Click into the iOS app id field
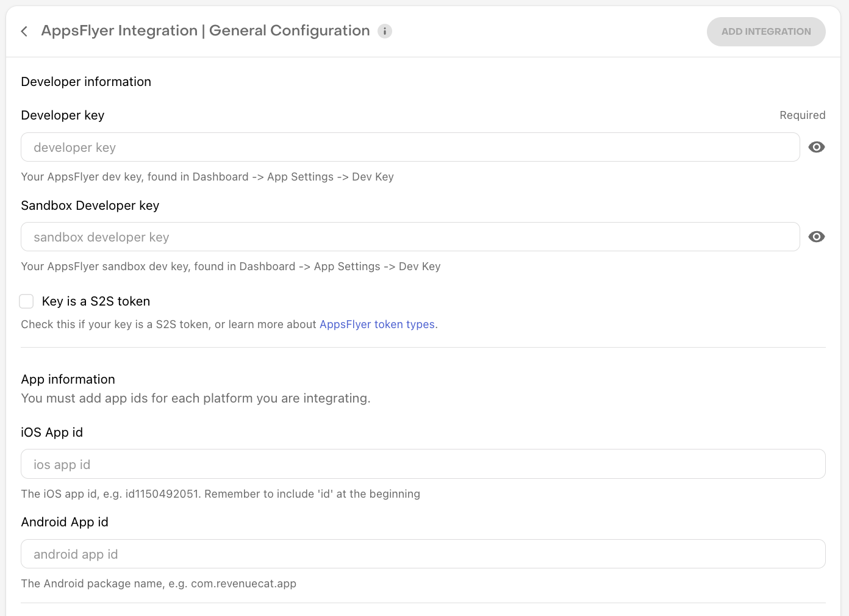 423,464
